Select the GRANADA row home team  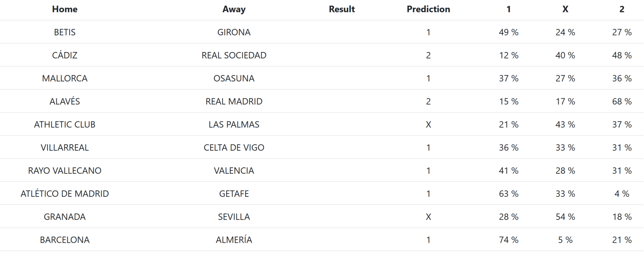point(64,217)
